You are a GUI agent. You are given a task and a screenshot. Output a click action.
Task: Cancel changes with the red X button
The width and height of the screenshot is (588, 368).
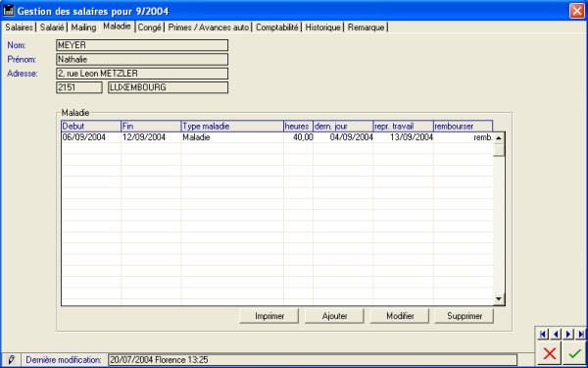pos(550,353)
